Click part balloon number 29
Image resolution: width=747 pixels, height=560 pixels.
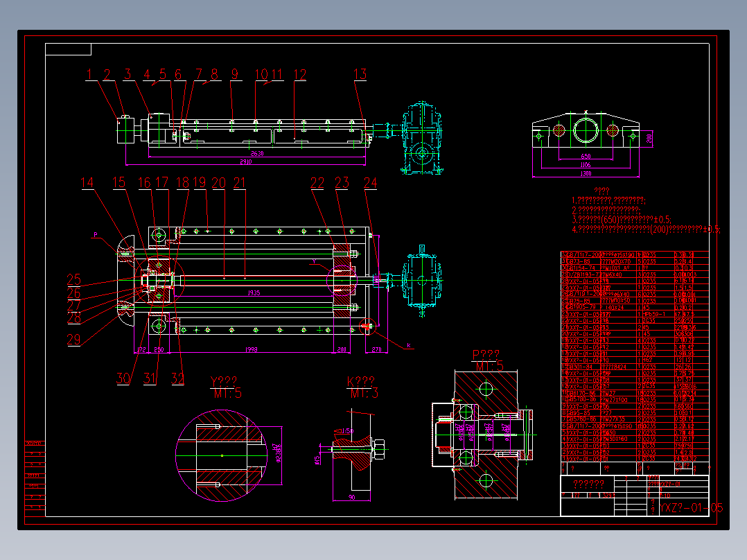[73, 340]
